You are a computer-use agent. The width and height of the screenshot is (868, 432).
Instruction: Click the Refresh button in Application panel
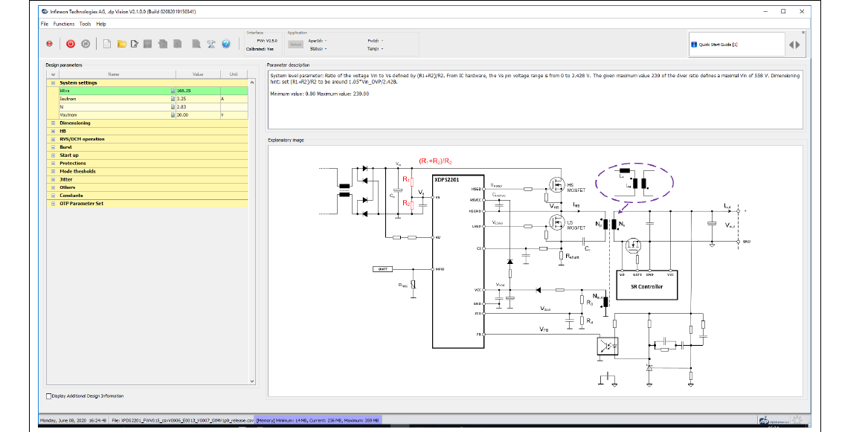click(295, 45)
